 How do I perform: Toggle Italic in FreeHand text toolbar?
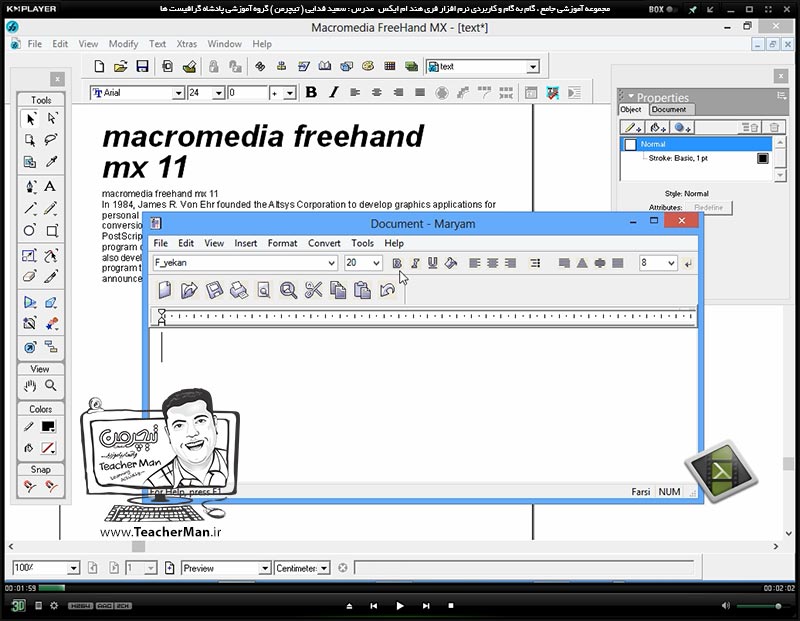click(x=334, y=92)
